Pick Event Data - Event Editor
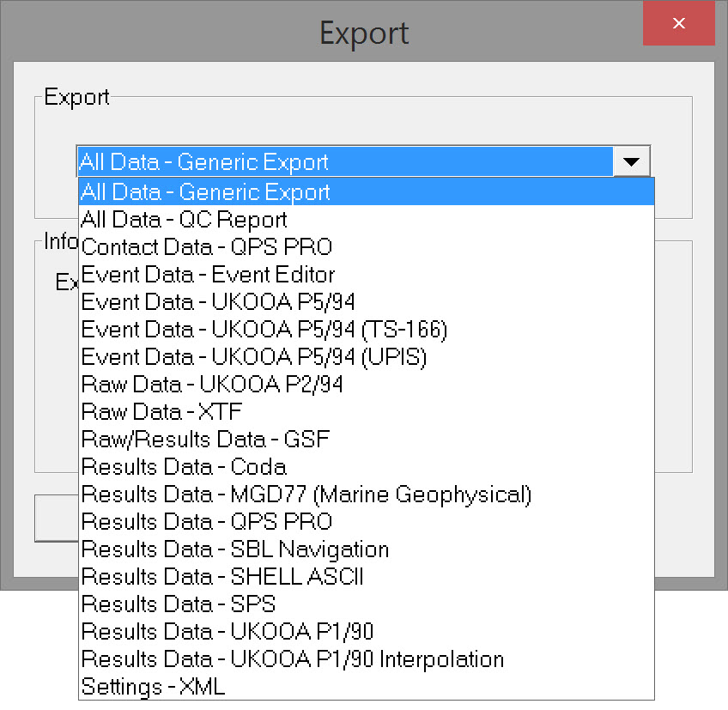Screen dimensions: 728x710 click(209, 275)
